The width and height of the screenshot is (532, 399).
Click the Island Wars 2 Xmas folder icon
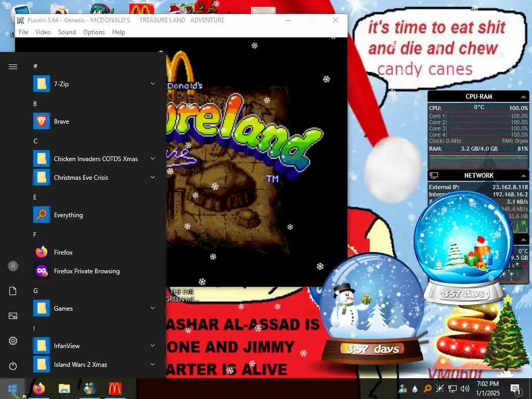click(42, 364)
